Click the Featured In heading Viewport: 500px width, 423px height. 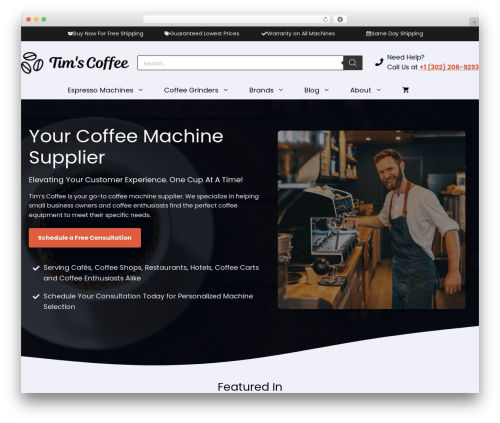[250, 387]
